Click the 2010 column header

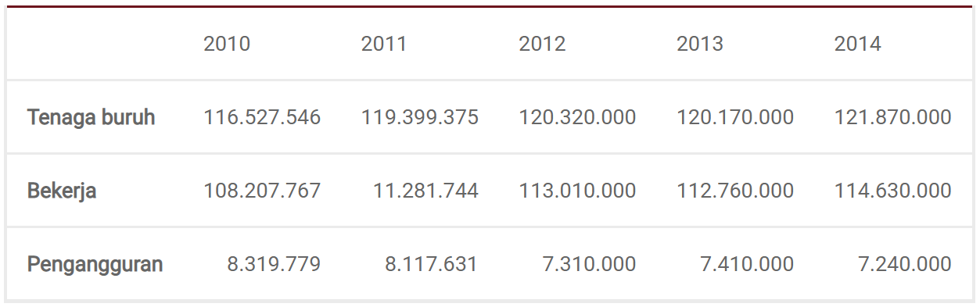pos(227,44)
